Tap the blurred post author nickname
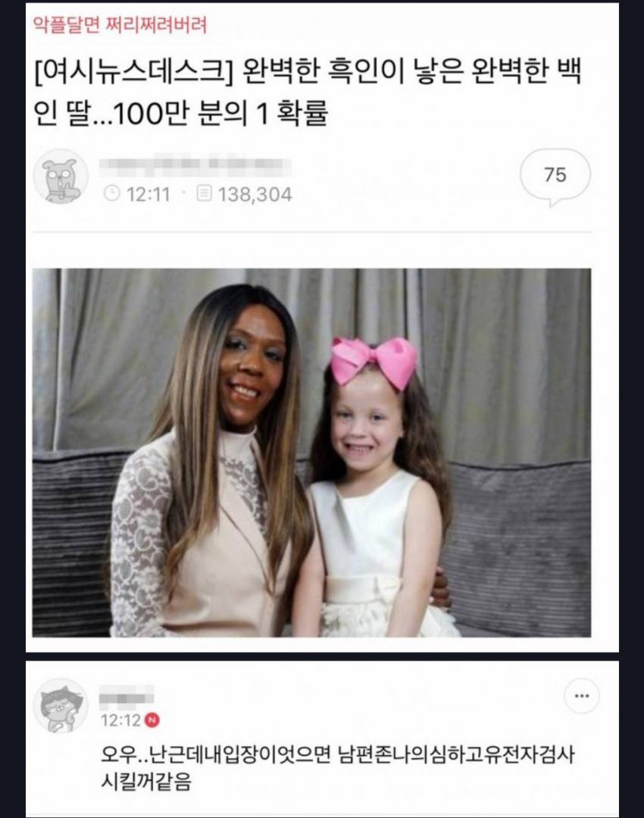Screen dimensions: 644x818 coord(195,165)
